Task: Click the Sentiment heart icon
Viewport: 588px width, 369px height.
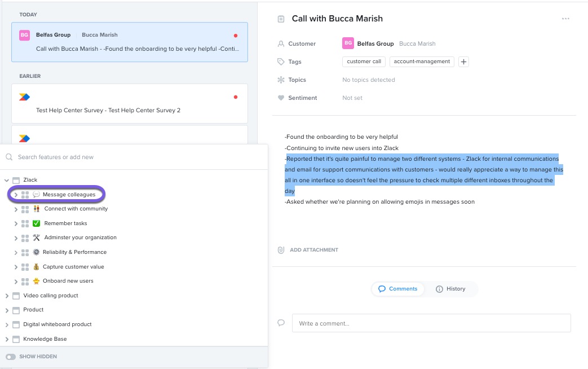Action: (x=281, y=98)
